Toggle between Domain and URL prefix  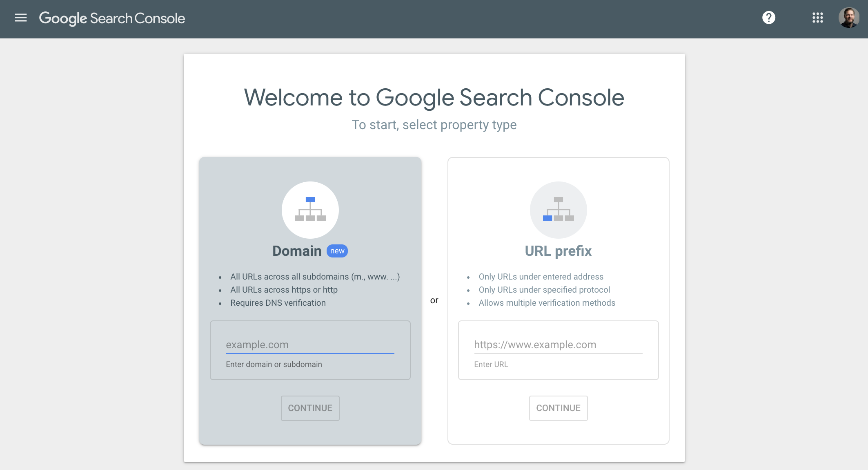(434, 300)
